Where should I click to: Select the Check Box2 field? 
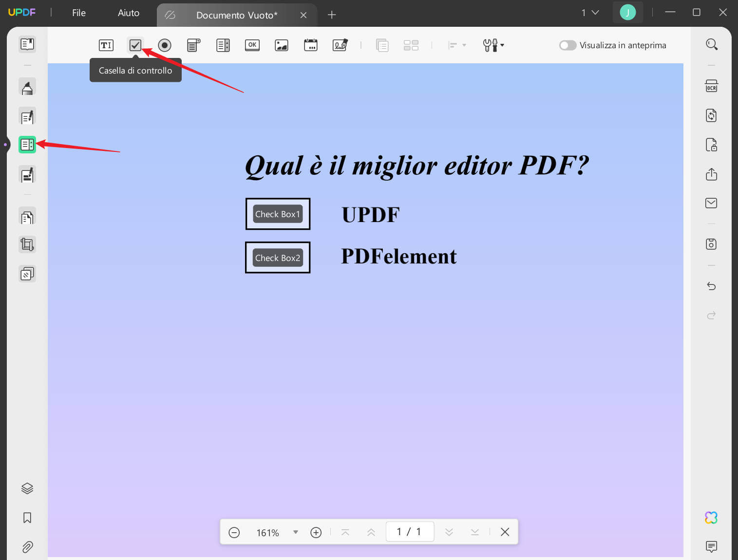click(278, 258)
